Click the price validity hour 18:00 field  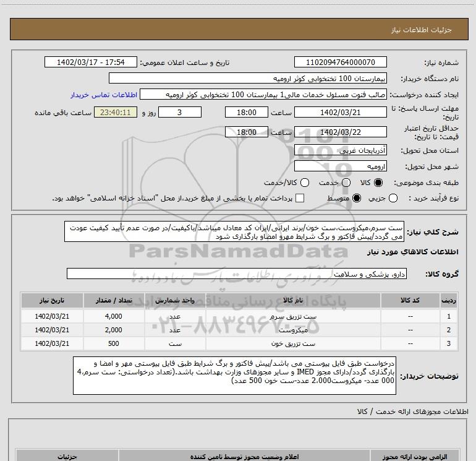click(x=247, y=132)
